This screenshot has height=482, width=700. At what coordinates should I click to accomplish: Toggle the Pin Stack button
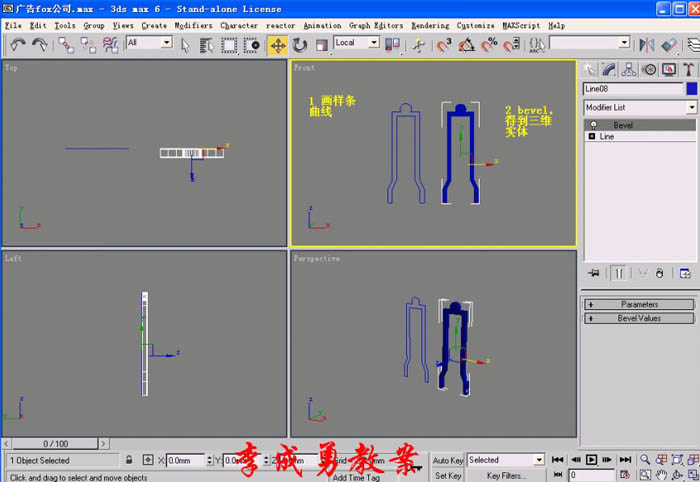[x=594, y=273]
